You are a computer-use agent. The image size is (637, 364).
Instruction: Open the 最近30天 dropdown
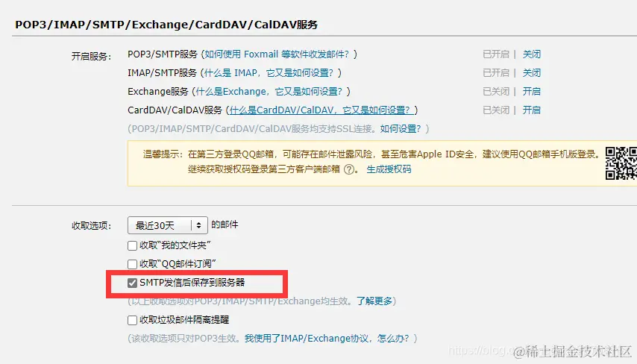(x=167, y=225)
